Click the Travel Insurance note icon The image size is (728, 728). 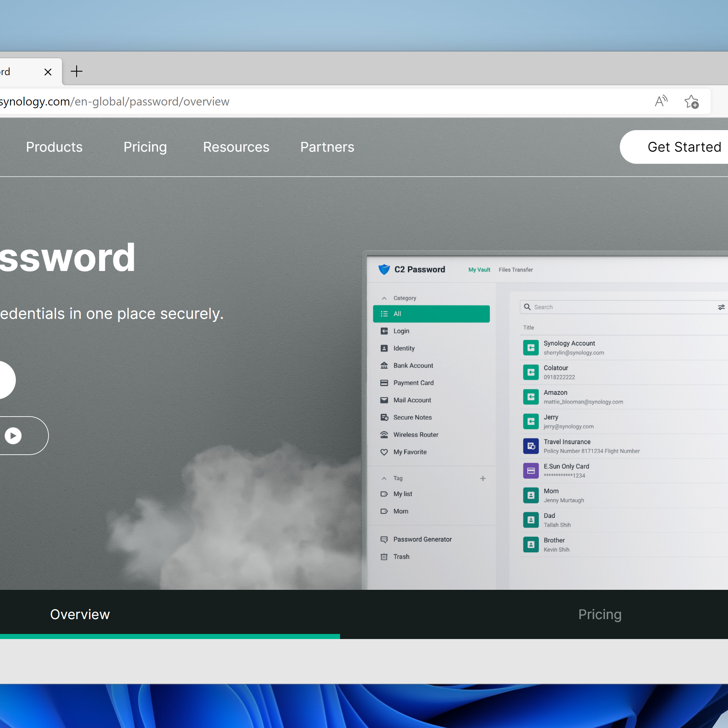coord(530,446)
